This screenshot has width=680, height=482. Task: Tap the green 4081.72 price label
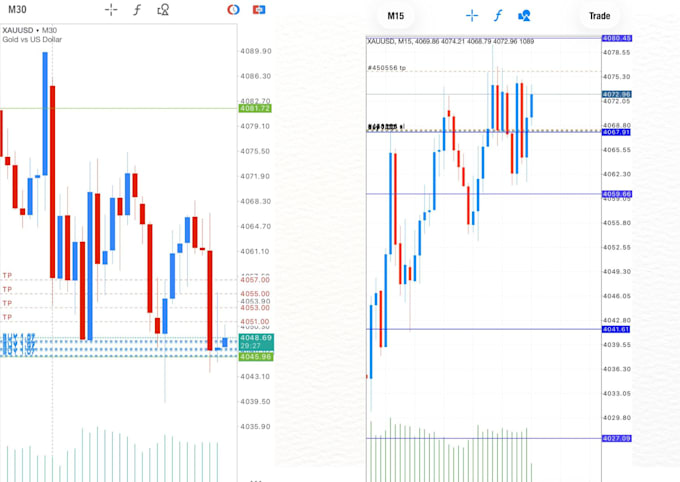255,108
